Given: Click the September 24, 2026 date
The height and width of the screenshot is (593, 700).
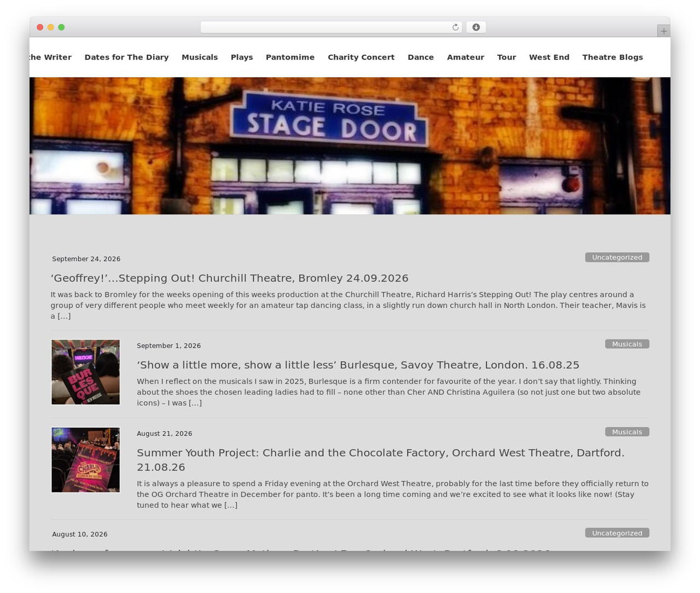Looking at the screenshot, I should pos(86,259).
